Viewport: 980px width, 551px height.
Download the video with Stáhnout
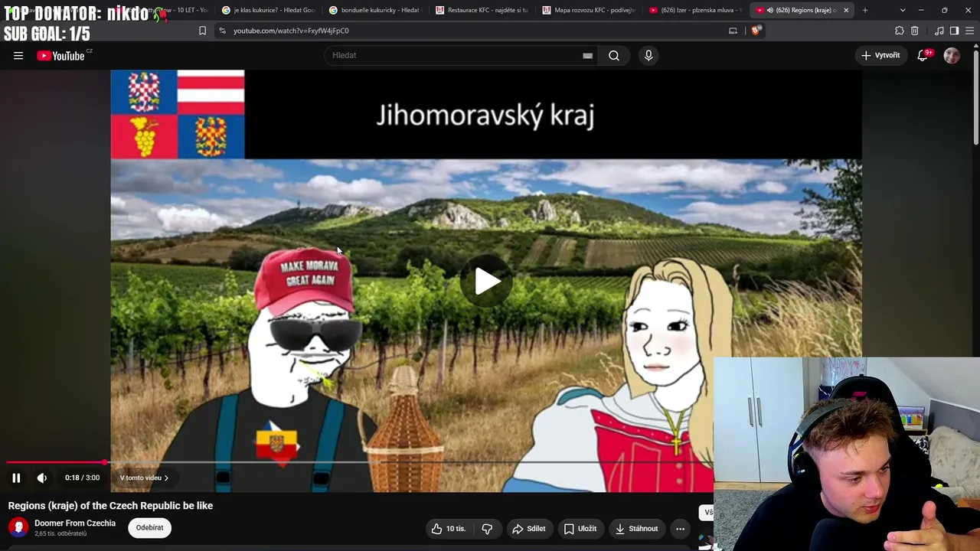pos(637,528)
